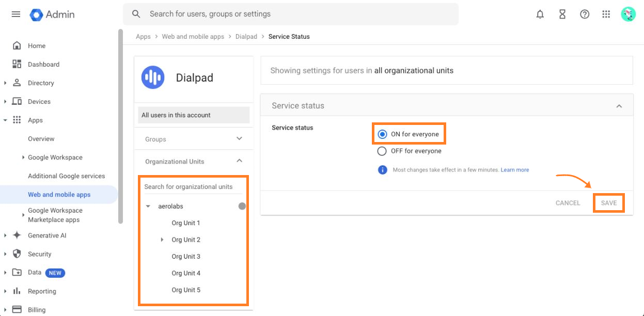The height and width of the screenshot is (316, 644).
Task: Expand Google Workspace submenu arrow
Action: [23, 157]
